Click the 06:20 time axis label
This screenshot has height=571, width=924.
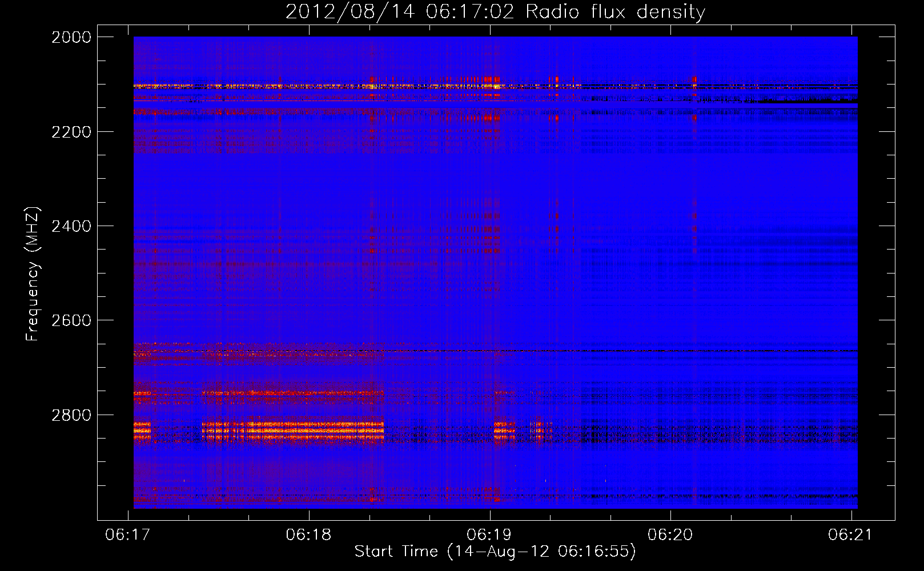[670, 534]
